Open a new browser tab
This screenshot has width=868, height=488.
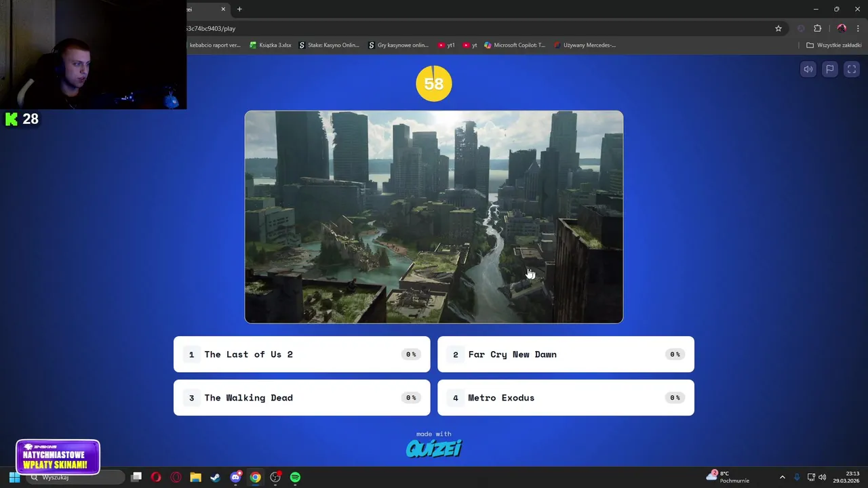click(239, 9)
